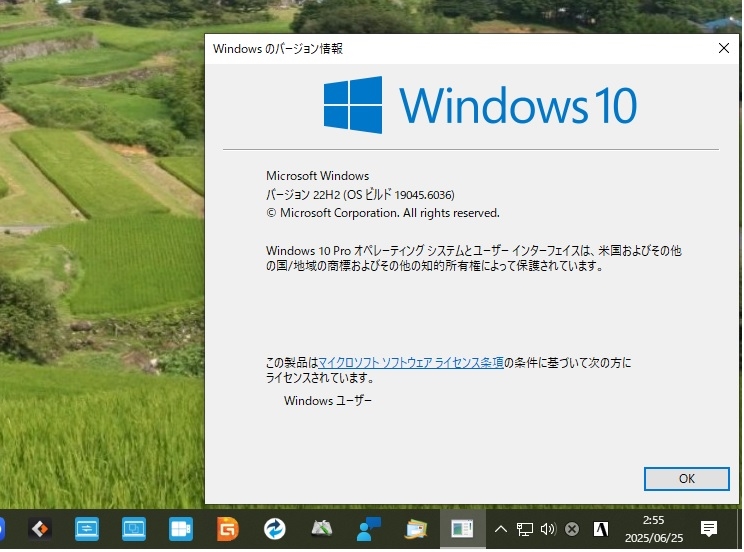
Task: Click the バージョン 22H2 (OS ビルド 19045.6036) text
Action: pos(360,195)
